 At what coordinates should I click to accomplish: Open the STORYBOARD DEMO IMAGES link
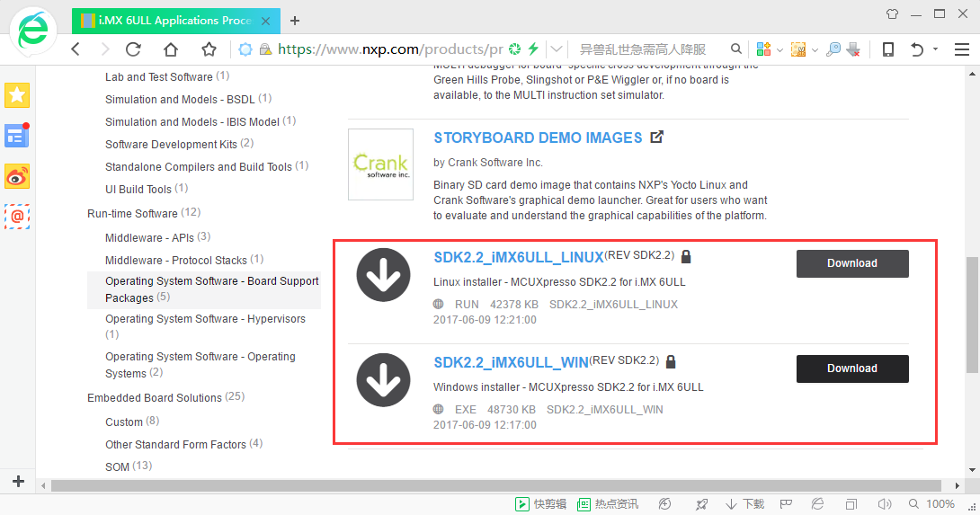pyautogui.click(x=538, y=138)
